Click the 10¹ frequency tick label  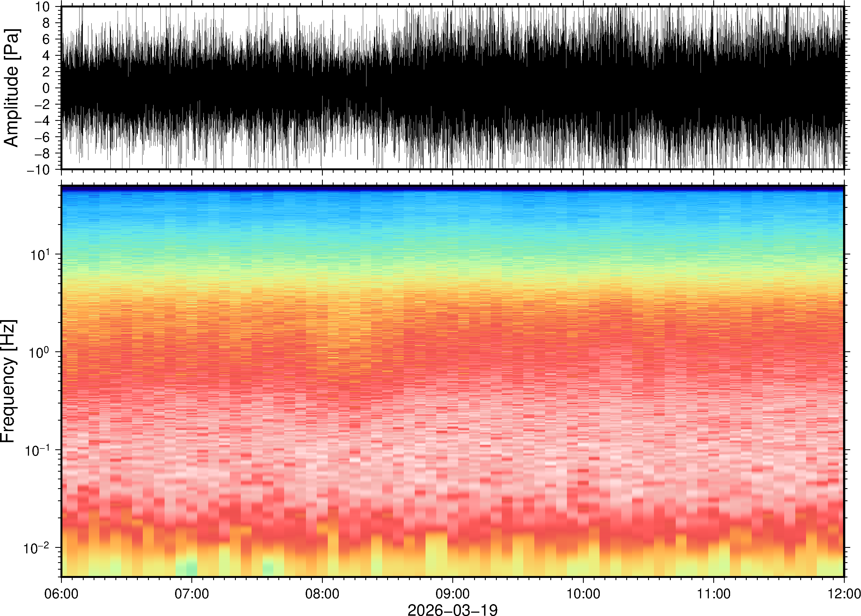(x=39, y=255)
